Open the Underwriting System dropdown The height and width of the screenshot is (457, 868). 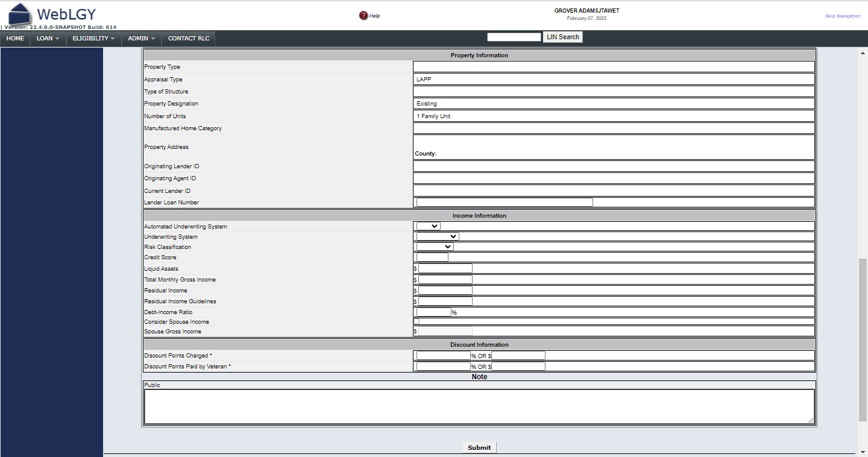click(437, 236)
